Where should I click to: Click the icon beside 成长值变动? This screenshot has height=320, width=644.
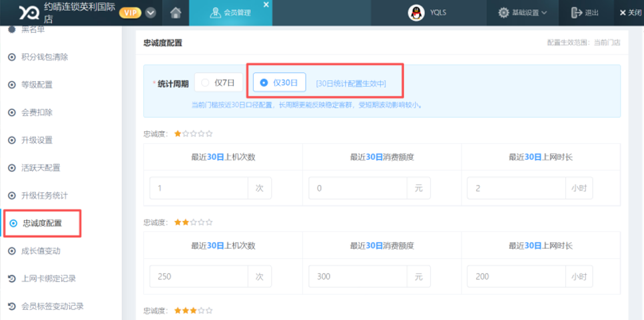pos(11,251)
